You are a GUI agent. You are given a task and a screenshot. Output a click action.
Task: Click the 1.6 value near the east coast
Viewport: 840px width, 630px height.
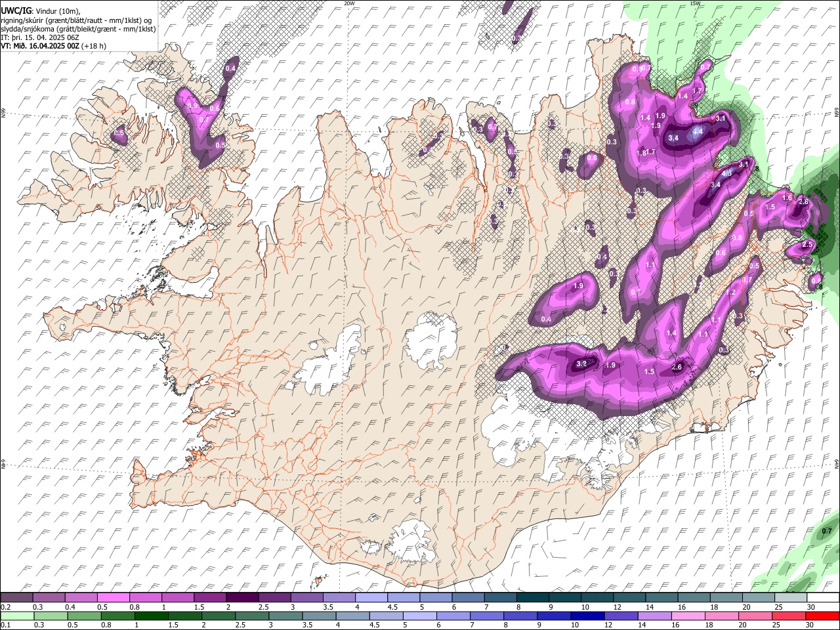point(787,198)
